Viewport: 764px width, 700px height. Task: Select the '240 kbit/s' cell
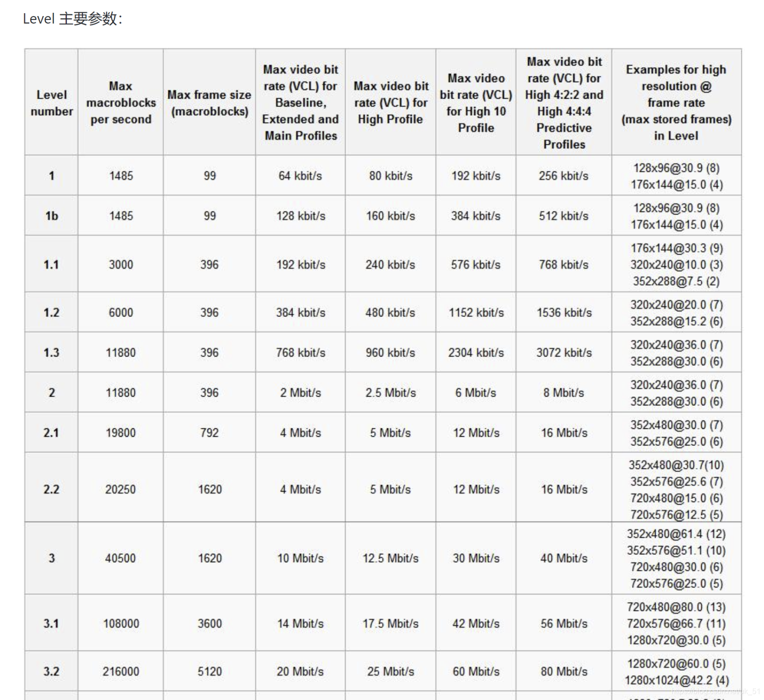[x=390, y=265]
